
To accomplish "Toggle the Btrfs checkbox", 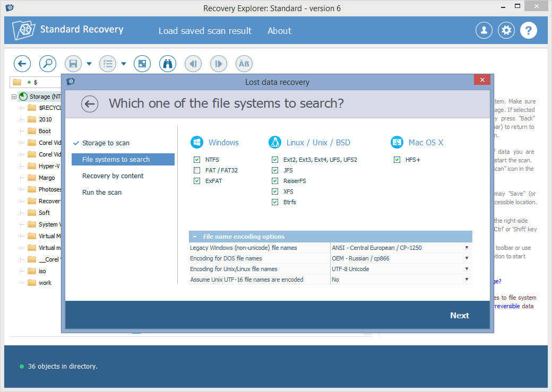I will coord(275,202).
